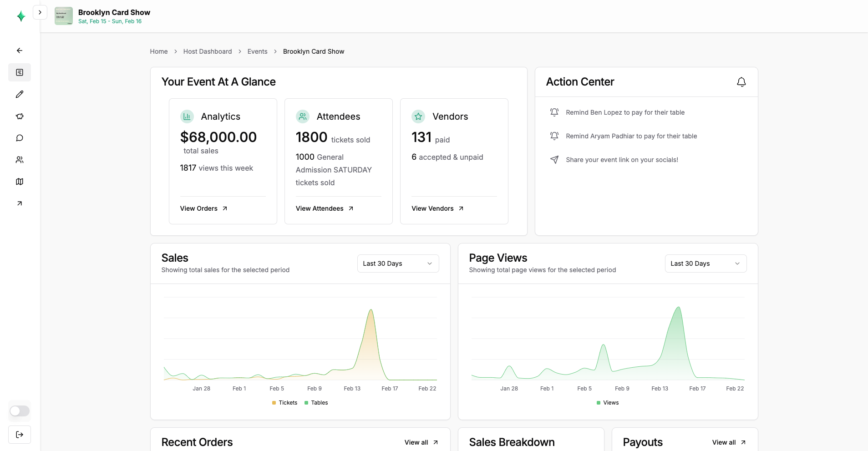Toggle Tickets legend in Sales chart
This screenshot has width=868, height=451.
click(284, 403)
